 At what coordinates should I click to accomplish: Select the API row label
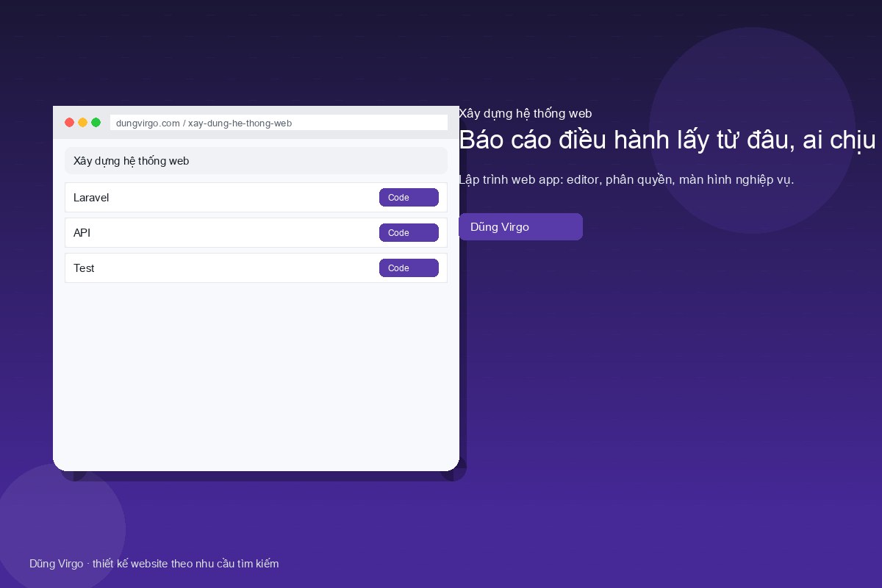[82, 233]
